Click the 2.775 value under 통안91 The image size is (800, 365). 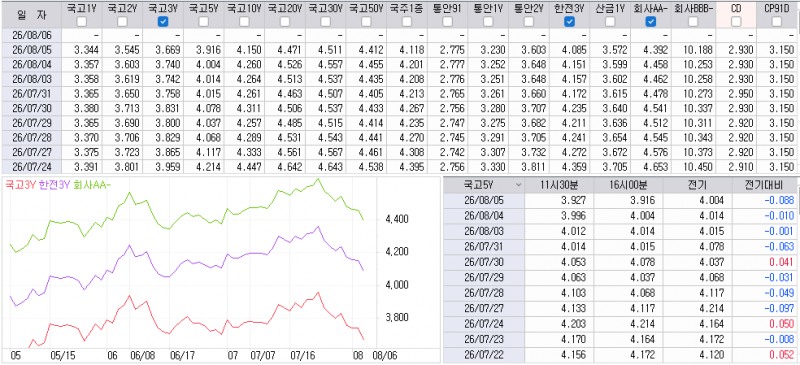453,50
